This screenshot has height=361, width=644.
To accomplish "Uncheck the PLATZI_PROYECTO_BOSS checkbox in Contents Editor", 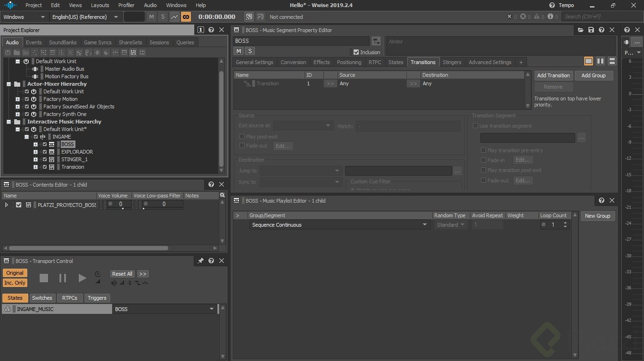I will tap(19, 205).
